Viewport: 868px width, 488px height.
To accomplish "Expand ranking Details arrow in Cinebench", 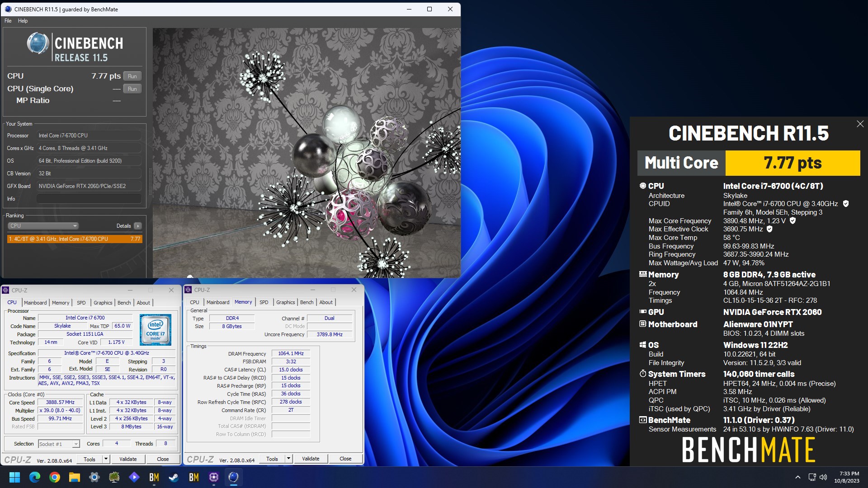I will (138, 226).
